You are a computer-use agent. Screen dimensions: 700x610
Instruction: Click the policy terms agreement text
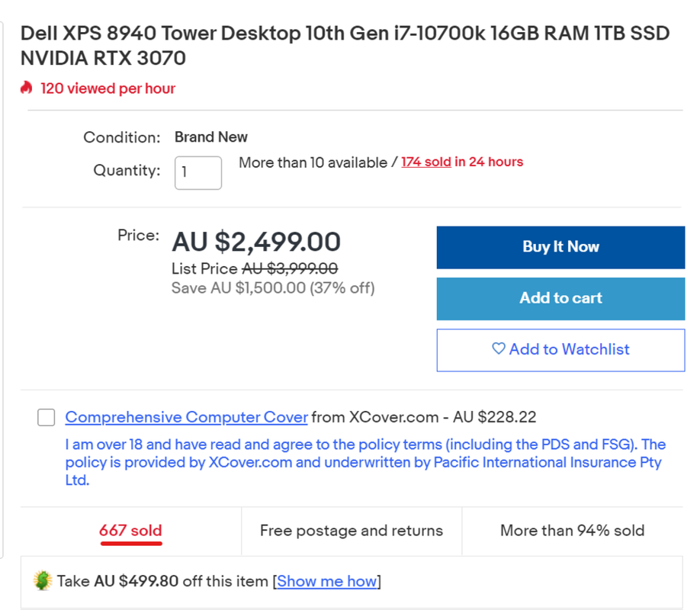coord(365,462)
